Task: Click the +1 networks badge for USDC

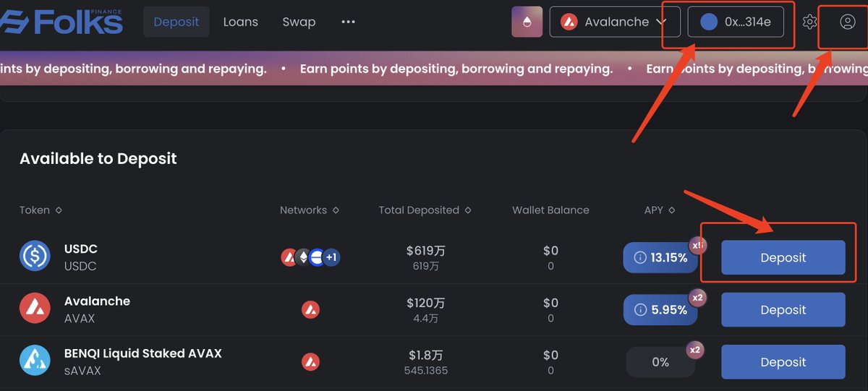Action: [331, 257]
